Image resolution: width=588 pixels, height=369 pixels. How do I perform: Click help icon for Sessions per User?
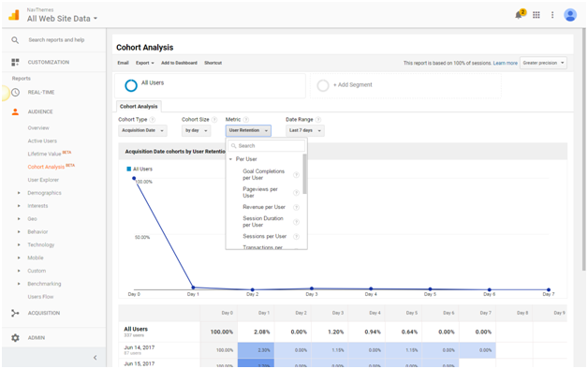coord(296,237)
